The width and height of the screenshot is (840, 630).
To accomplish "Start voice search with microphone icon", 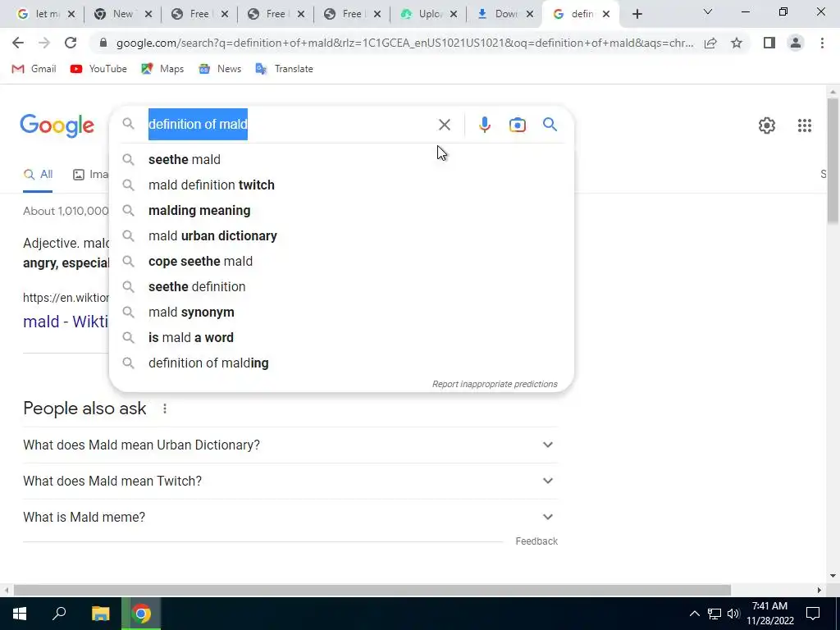I will coord(484,125).
